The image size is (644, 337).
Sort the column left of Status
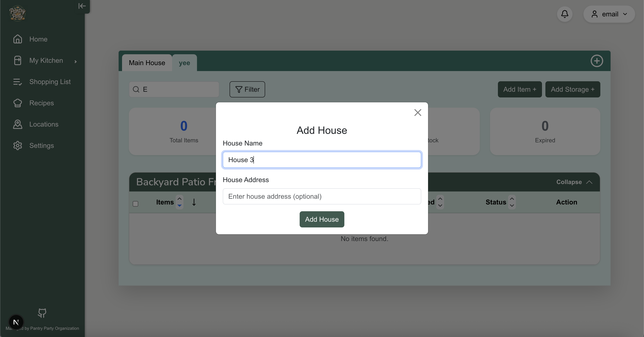click(x=440, y=202)
